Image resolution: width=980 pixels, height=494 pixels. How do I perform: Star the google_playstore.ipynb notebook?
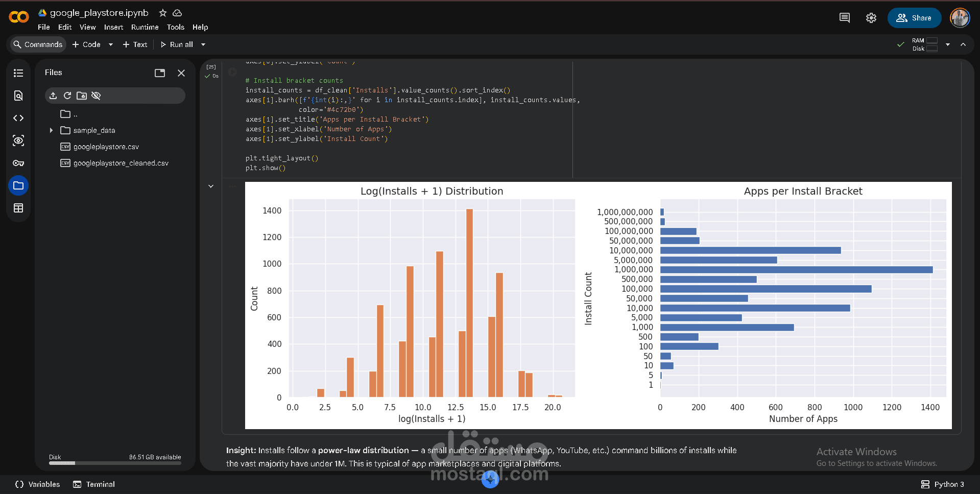pos(163,13)
